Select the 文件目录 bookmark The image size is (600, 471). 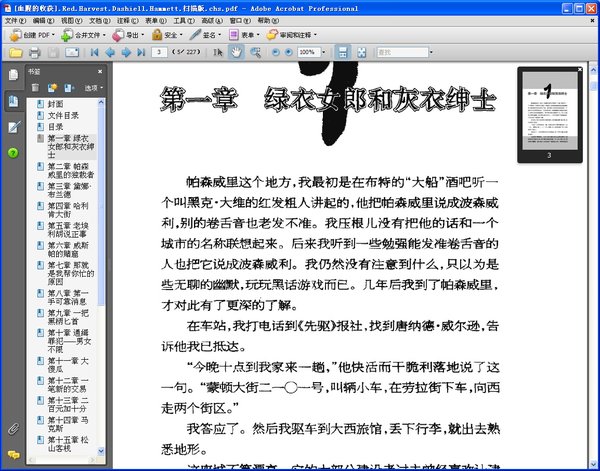tap(63, 116)
